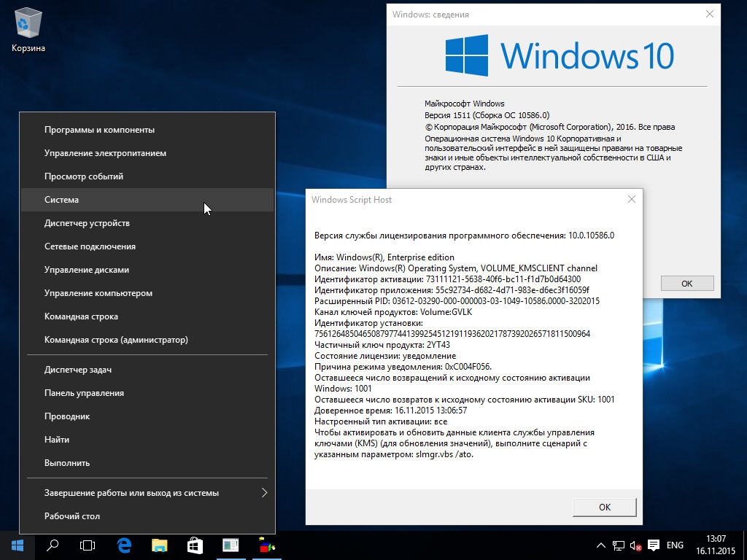Image resolution: width=747 pixels, height=560 pixels.
Task: Open the network tray icon
Action: (619, 545)
